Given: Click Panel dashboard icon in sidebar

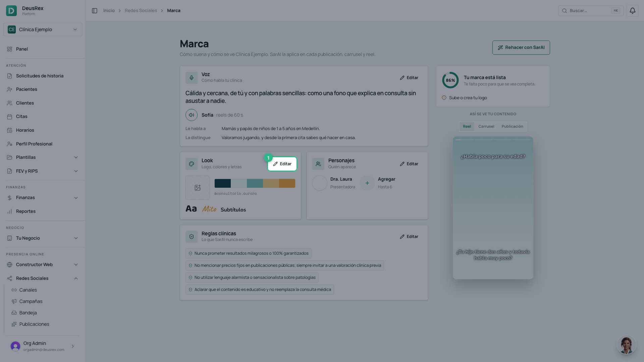Looking at the screenshot, I should (x=9, y=49).
